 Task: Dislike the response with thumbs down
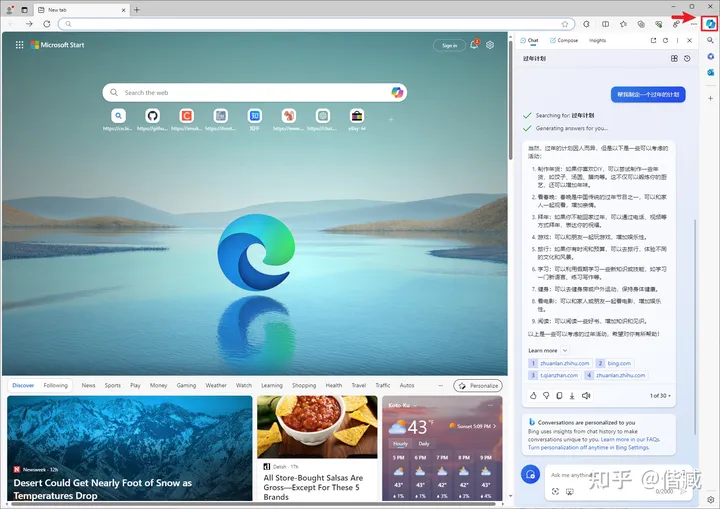pos(546,396)
